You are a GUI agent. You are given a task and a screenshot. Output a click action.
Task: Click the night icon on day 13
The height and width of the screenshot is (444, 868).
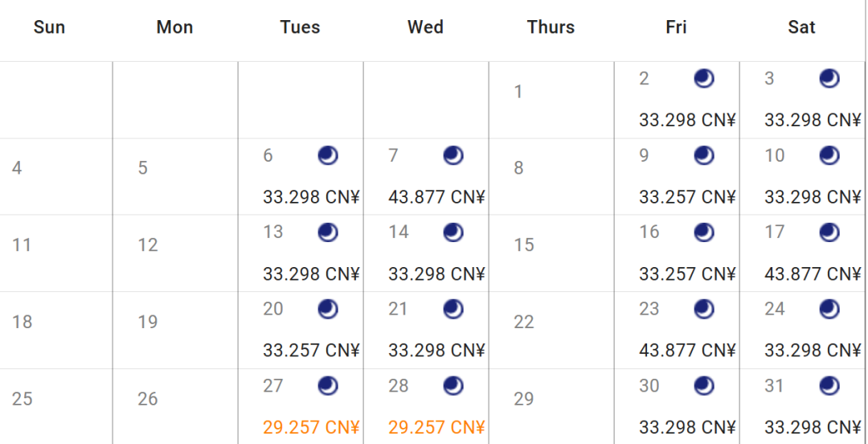coord(328,232)
